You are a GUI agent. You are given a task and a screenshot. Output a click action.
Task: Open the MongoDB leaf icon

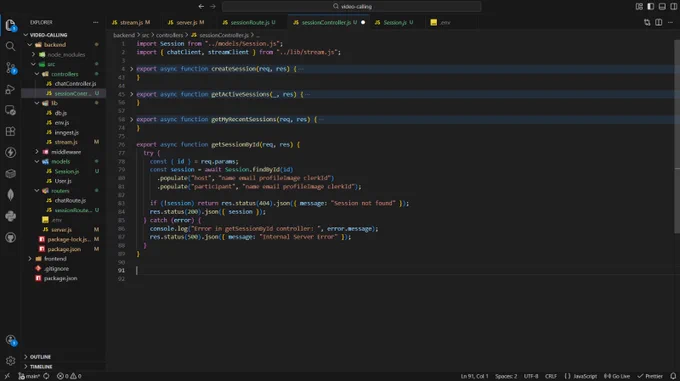(10, 195)
